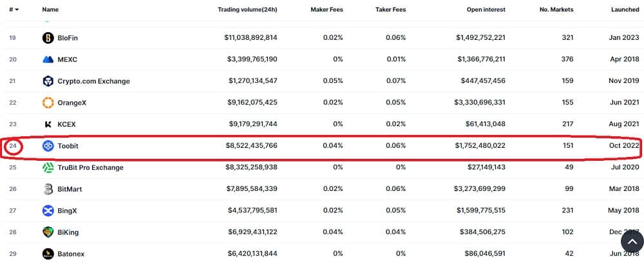Click the MEXC blue mountain logo
Screen dimensions: 644x263
pyautogui.click(x=48, y=60)
